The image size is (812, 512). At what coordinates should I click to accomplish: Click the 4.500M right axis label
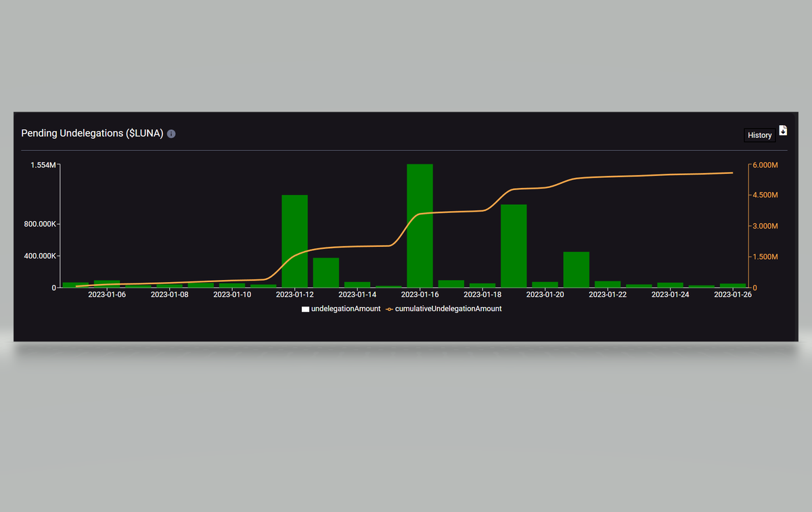click(x=765, y=195)
